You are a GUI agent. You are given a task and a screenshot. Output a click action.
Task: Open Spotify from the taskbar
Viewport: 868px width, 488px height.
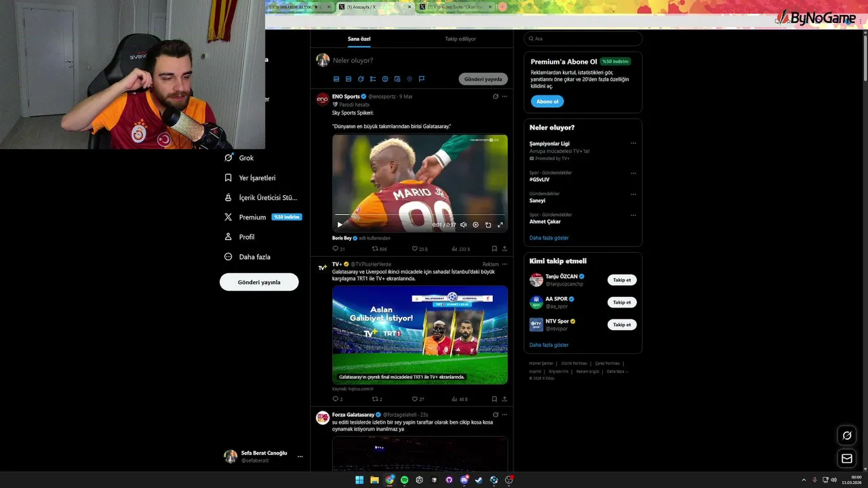[x=405, y=480]
